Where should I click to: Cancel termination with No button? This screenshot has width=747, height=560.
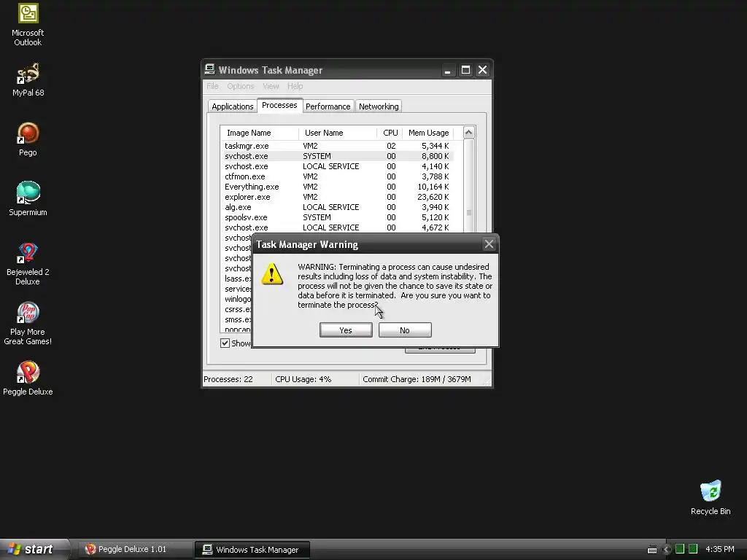coord(405,330)
